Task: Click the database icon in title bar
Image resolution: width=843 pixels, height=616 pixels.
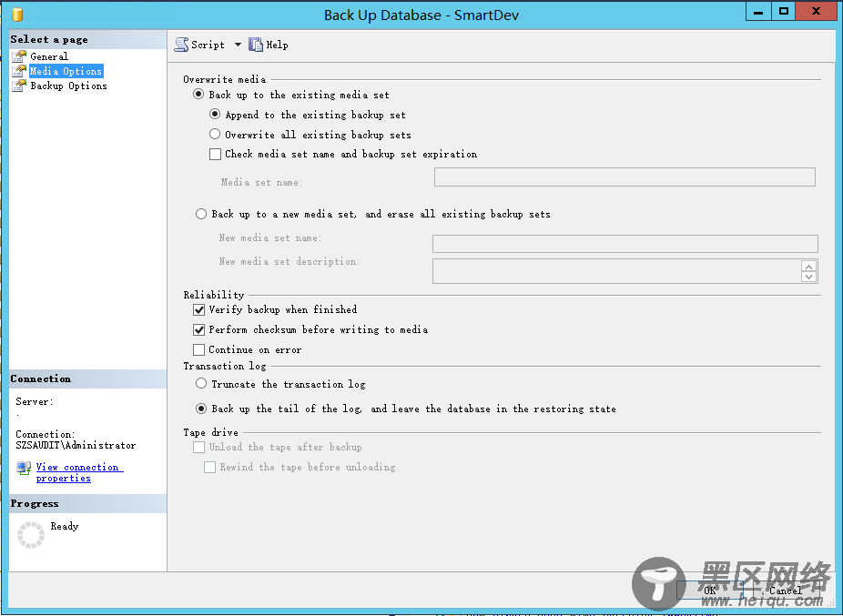Action: point(17,15)
